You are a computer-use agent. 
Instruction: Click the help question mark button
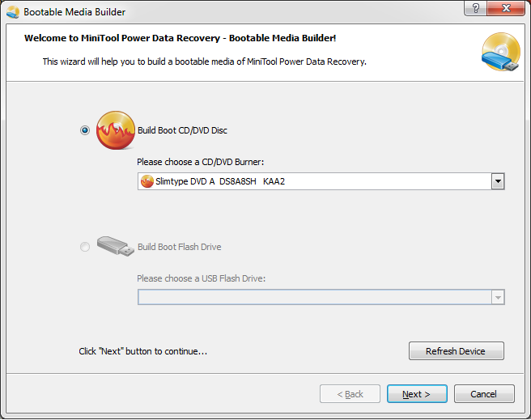pyautogui.click(x=475, y=8)
